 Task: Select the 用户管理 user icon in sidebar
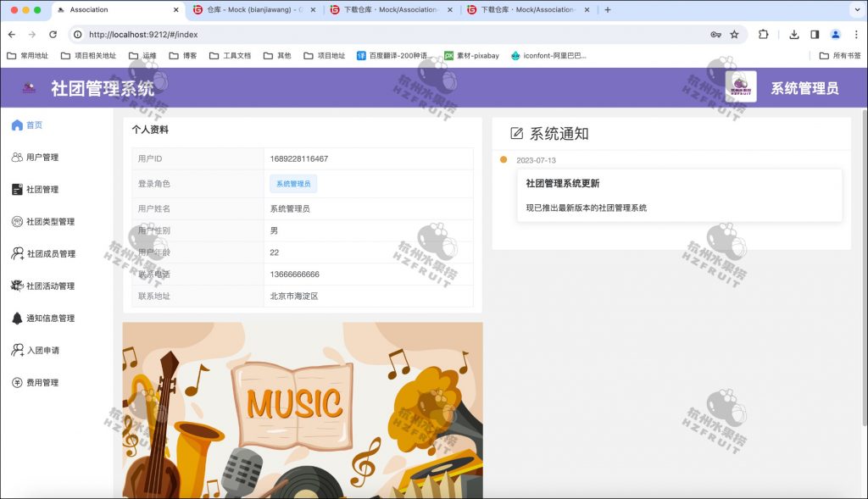click(x=18, y=157)
